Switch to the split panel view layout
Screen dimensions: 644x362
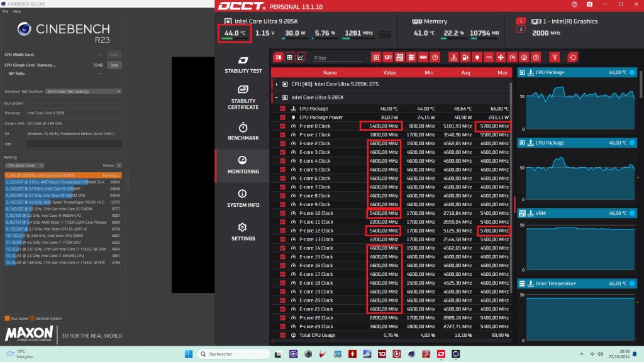coord(278,57)
